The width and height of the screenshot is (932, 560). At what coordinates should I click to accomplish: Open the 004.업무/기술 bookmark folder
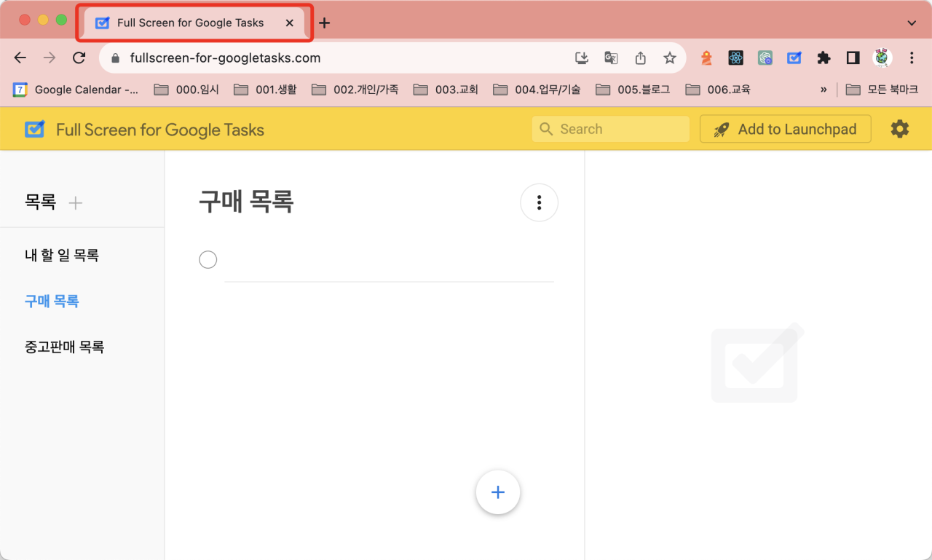coord(537,90)
